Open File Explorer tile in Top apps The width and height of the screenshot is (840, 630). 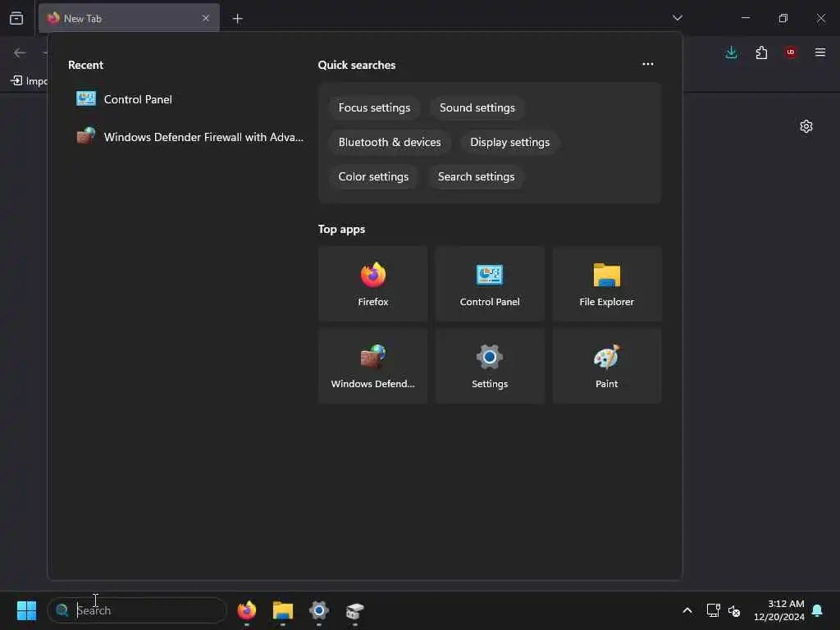click(x=606, y=284)
